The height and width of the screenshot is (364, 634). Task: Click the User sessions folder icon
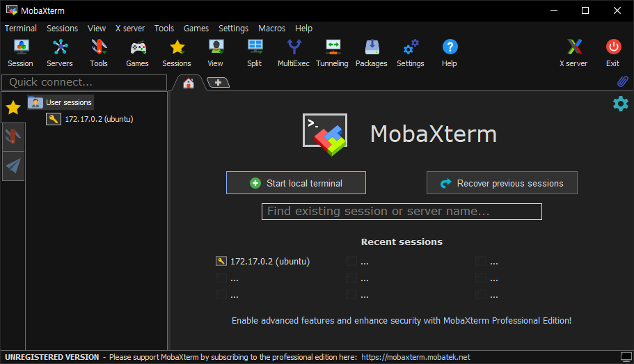pos(35,103)
